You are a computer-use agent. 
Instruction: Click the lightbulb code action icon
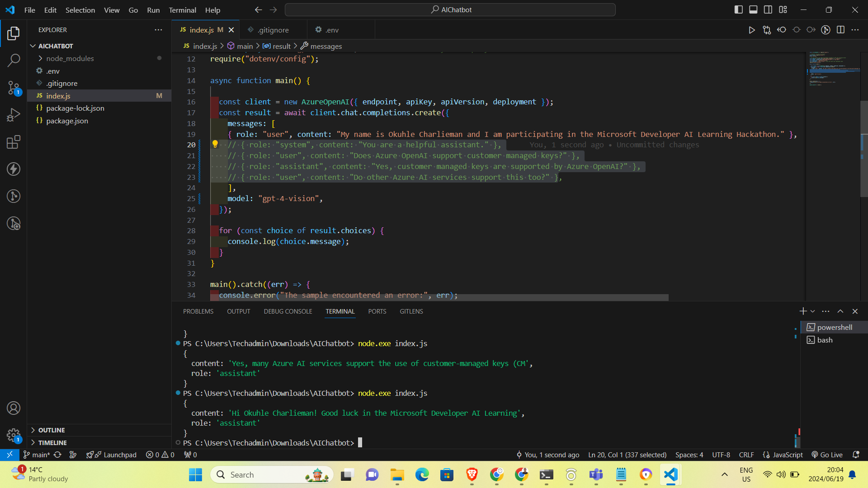point(215,144)
